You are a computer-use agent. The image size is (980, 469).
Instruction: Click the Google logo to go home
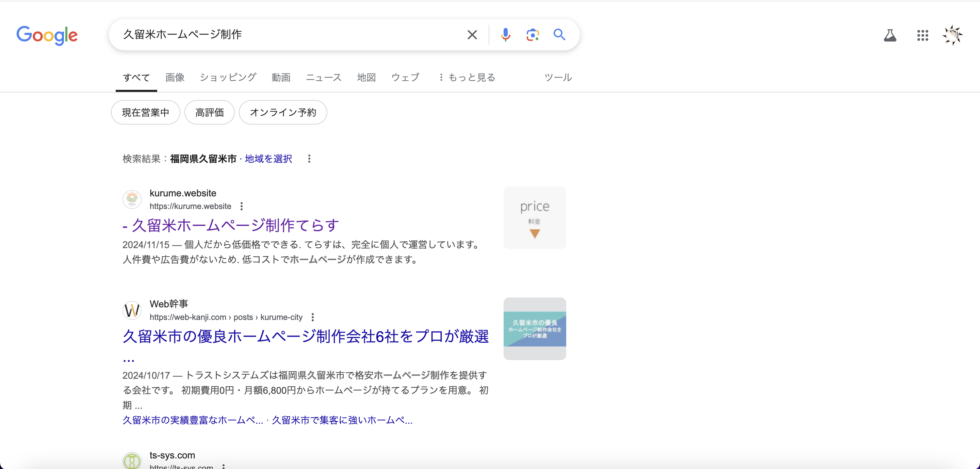[47, 35]
